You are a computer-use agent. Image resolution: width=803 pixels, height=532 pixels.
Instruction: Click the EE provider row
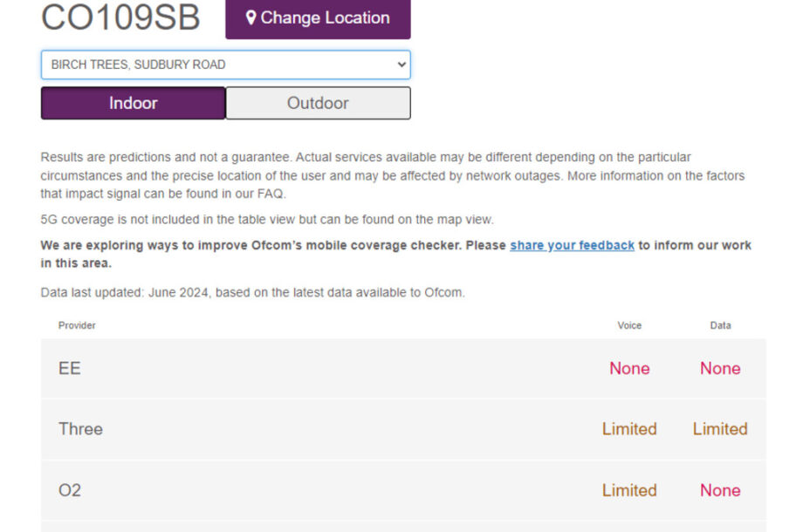coord(403,368)
